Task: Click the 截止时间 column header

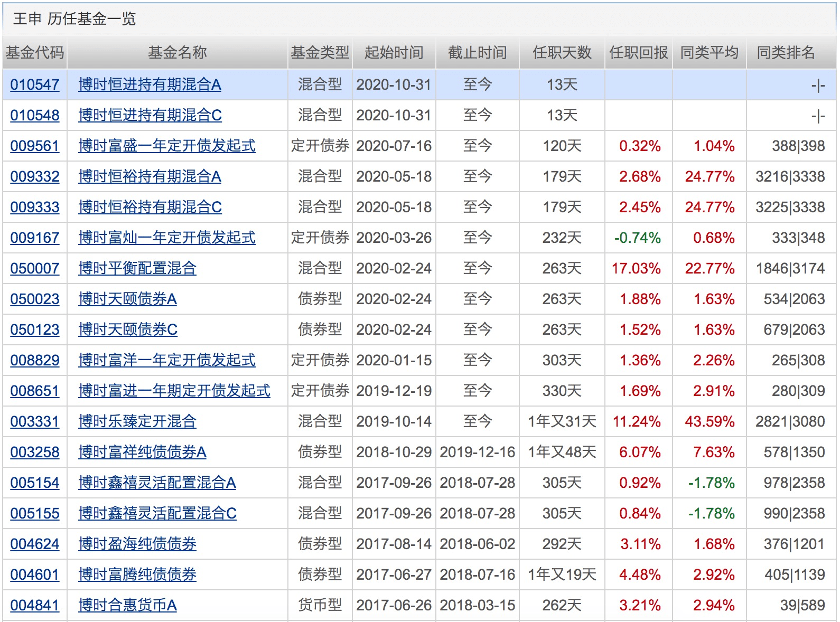Action: (x=478, y=53)
